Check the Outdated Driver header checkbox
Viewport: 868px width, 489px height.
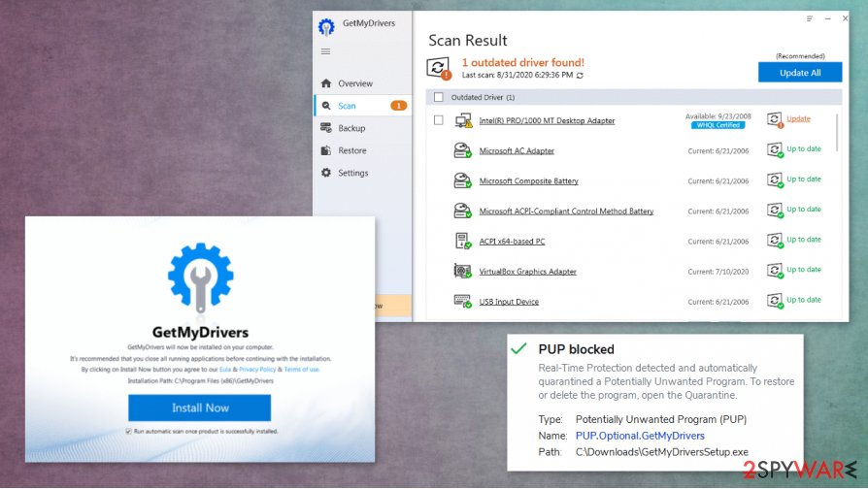[439, 97]
